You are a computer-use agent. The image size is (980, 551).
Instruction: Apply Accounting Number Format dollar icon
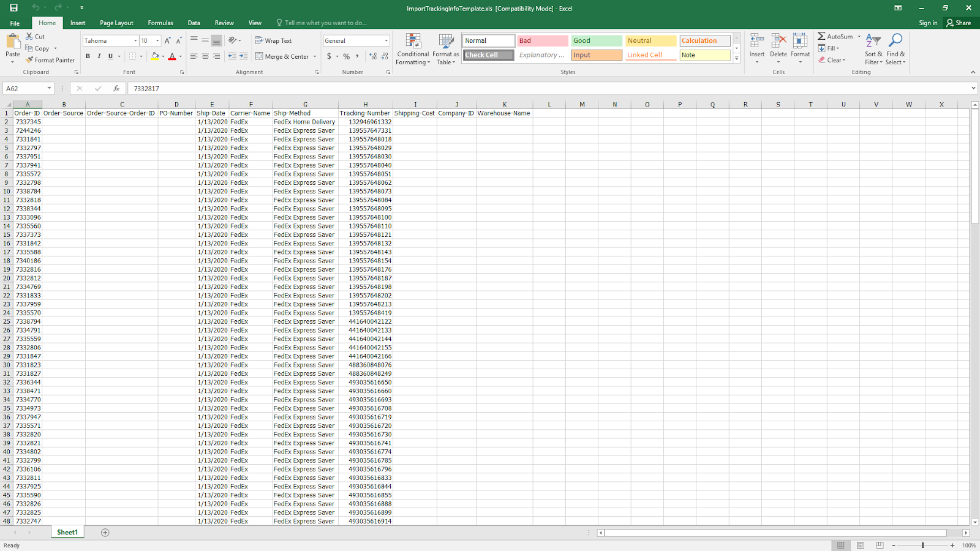coord(330,56)
